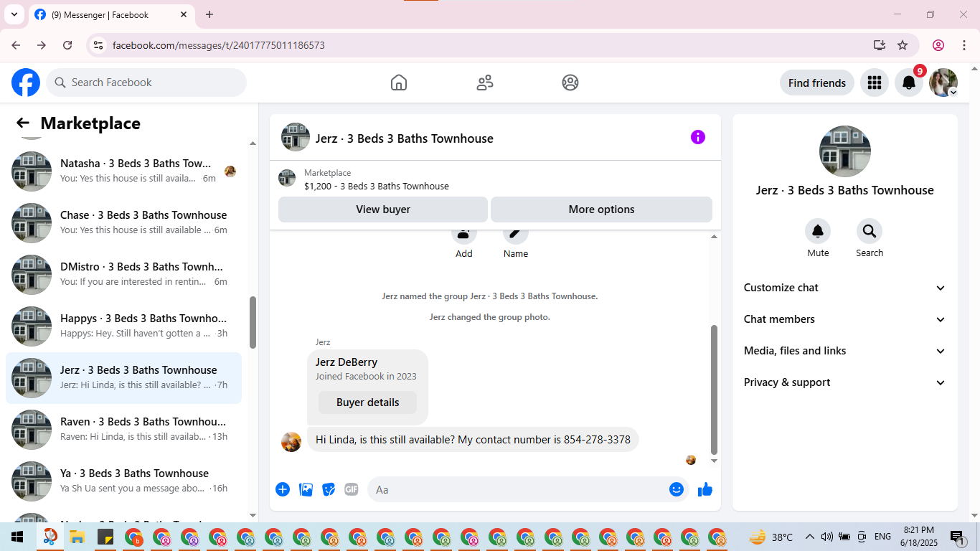The height and width of the screenshot is (551, 980).
Task: Click Jerz's avatar beside the message
Action: (x=291, y=442)
